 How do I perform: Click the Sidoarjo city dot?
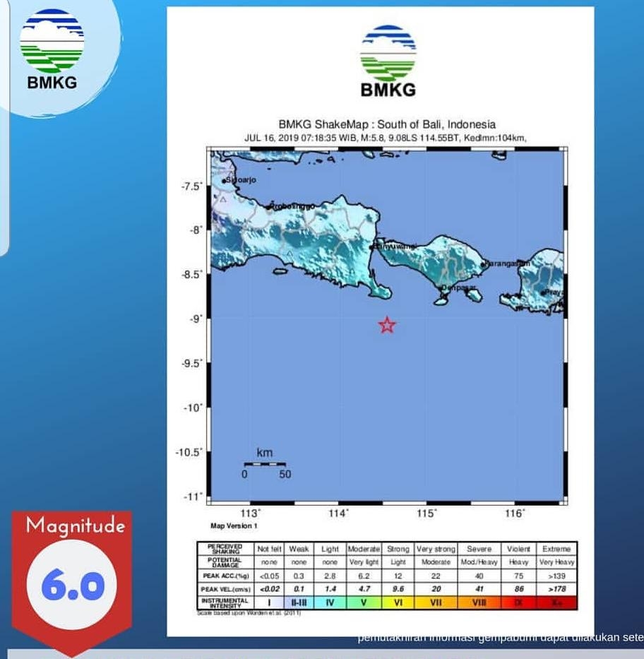[224, 181]
